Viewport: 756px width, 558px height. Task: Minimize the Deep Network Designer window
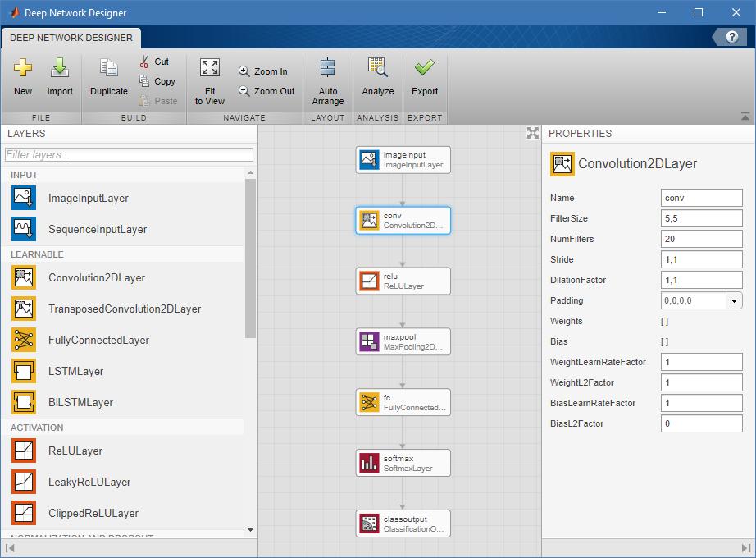(x=662, y=12)
